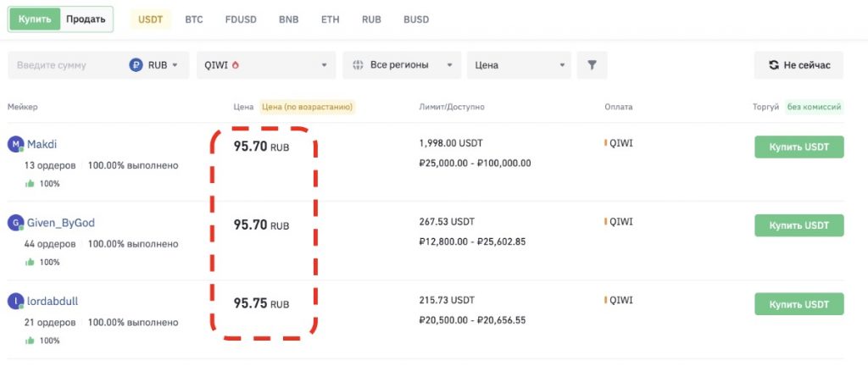Image resolution: width=868 pixels, height=366 pixels.
Task: Click the thumbs-up icon in Given_ByGod's row
Action: [30, 262]
